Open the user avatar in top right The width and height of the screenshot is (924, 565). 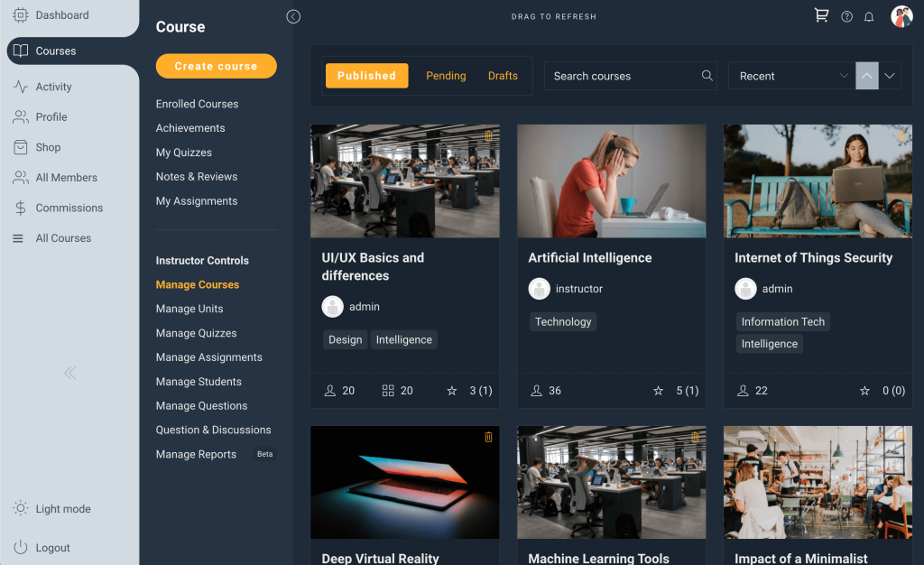coord(901,16)
